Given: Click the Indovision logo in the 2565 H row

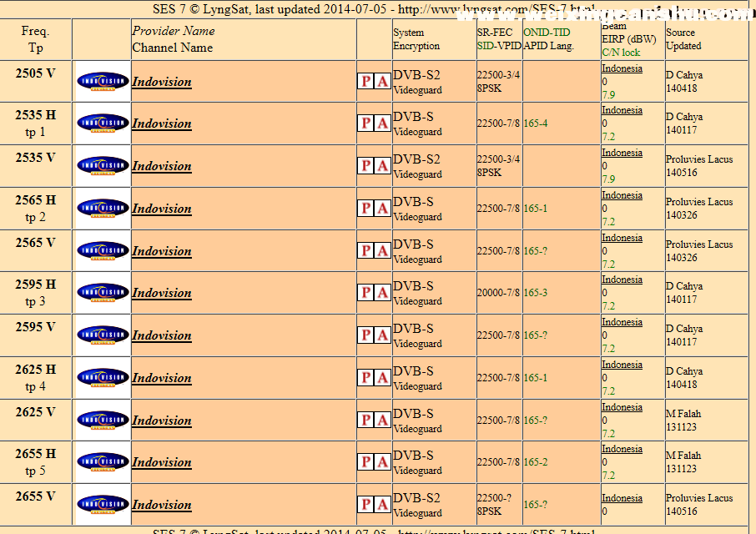Looking at the screenshot, I should [103, 209].
